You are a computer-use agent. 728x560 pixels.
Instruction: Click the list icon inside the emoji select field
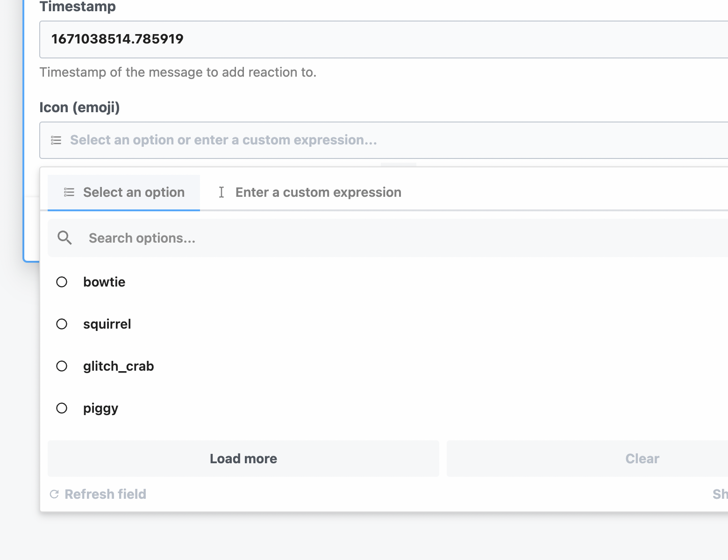click(x=56, y=140)
